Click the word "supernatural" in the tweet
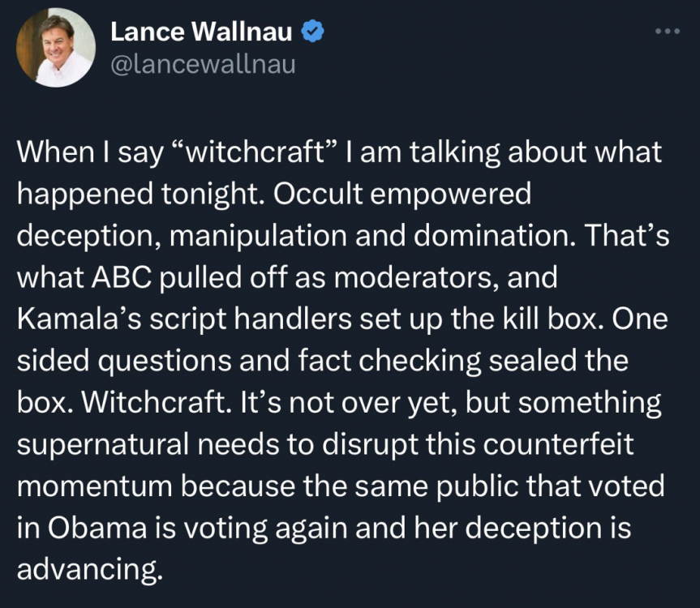This screenshot has width=700, height=608. click(103, 445)
